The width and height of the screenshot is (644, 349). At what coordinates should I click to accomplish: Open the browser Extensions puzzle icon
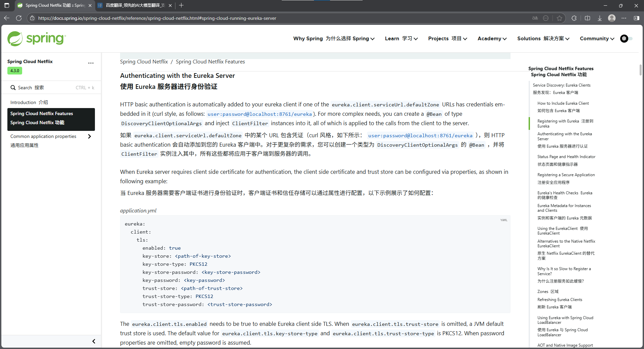574,18
